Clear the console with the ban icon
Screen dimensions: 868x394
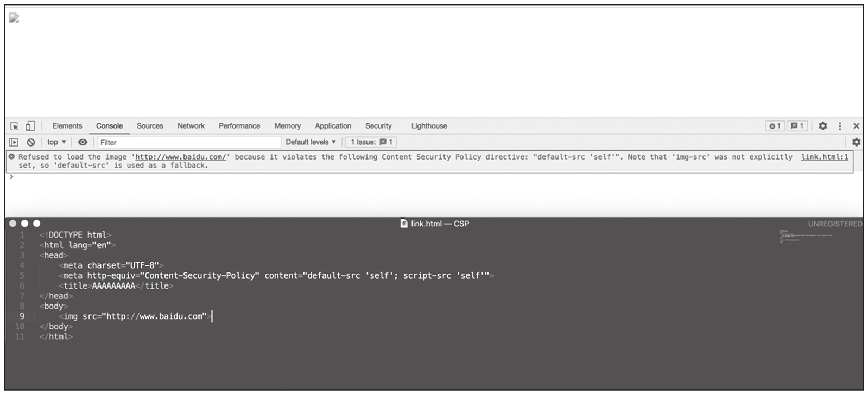[x=31, y=142]
